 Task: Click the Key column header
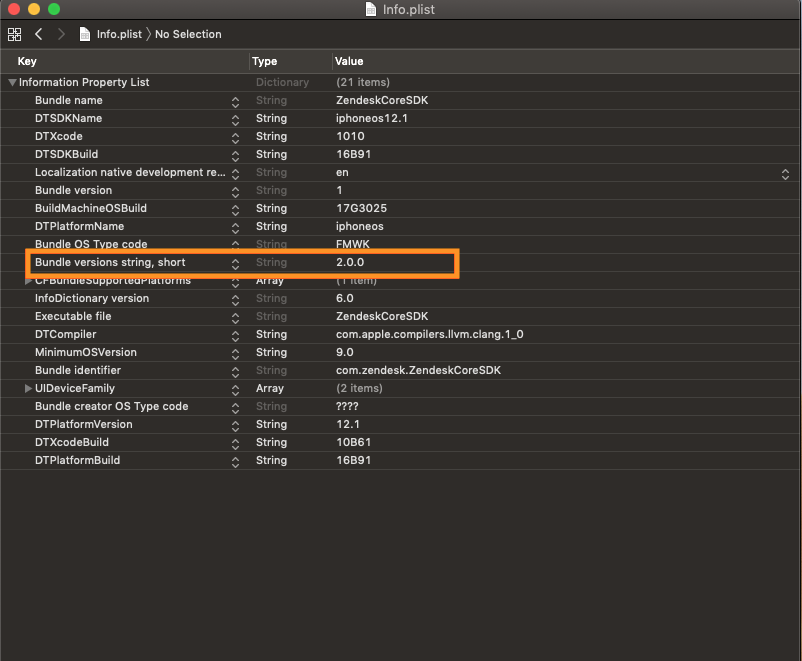point(27,61)
